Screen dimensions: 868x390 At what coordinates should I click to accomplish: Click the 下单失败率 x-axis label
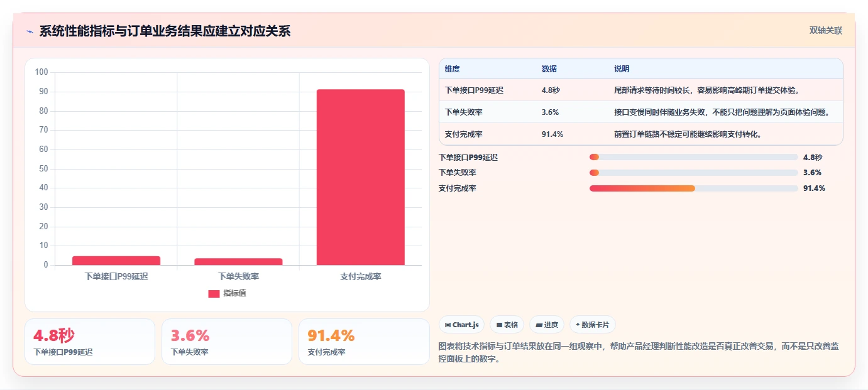point(238,276)
